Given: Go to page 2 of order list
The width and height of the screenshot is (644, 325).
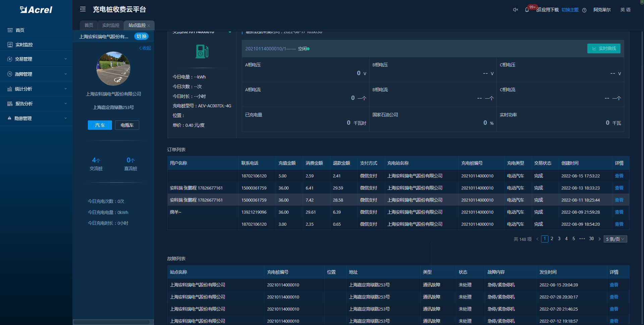Looking at the screenshot, I should [552, 239].
